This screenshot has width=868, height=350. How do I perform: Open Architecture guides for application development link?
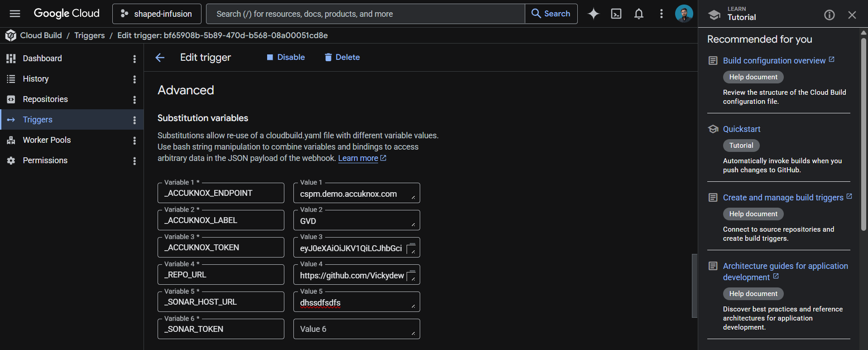785,272
